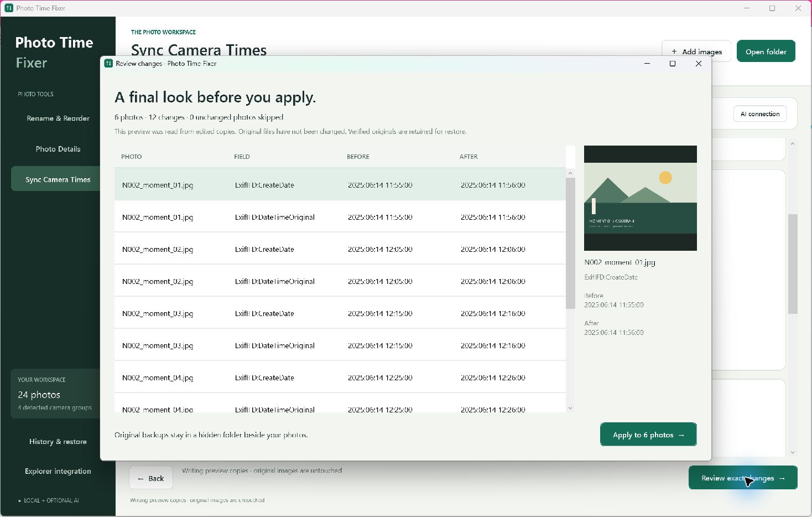Close the Review changes dialog
Screen dimensions: 812x517
point(699,64)
